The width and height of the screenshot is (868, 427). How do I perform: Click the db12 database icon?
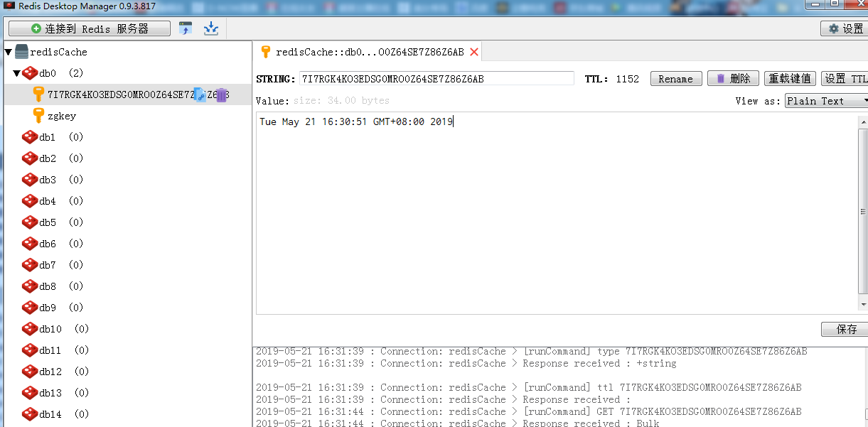30,372
